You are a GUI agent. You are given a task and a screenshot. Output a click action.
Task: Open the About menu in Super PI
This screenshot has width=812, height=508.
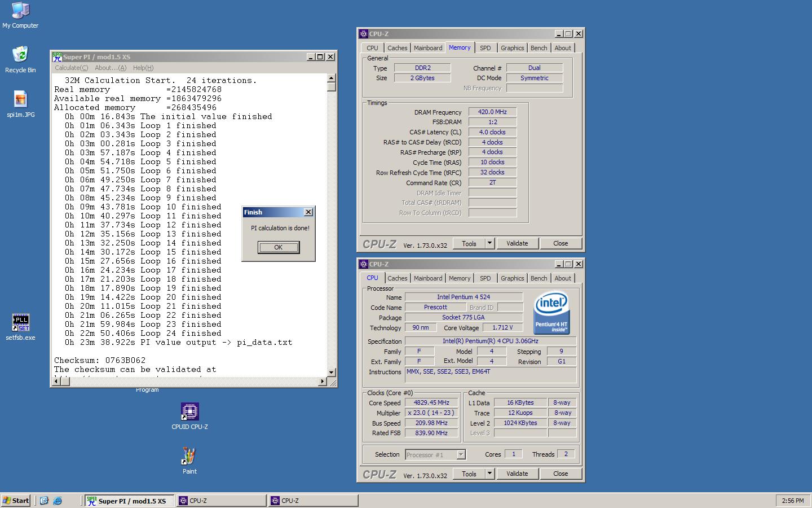[x=111, y=68]
